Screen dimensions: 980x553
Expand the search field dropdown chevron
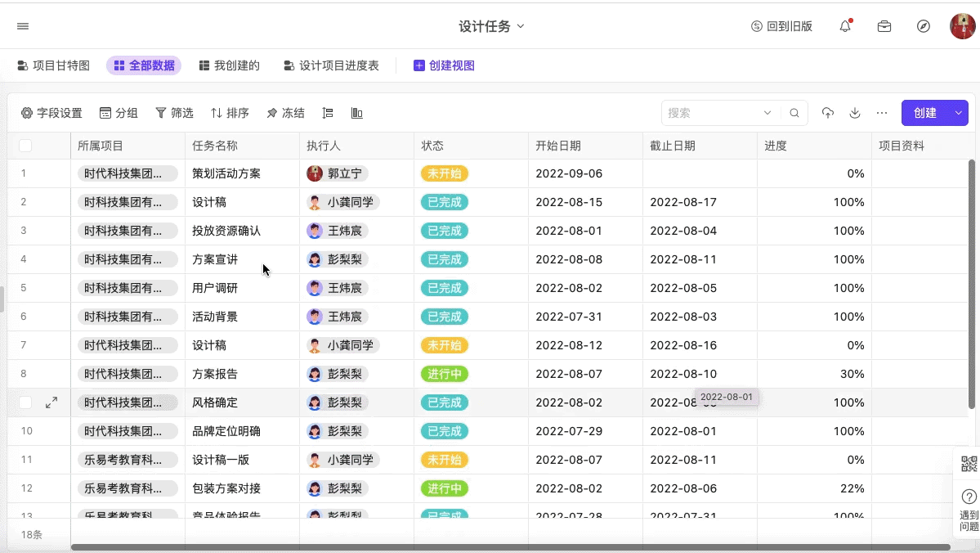767,113
